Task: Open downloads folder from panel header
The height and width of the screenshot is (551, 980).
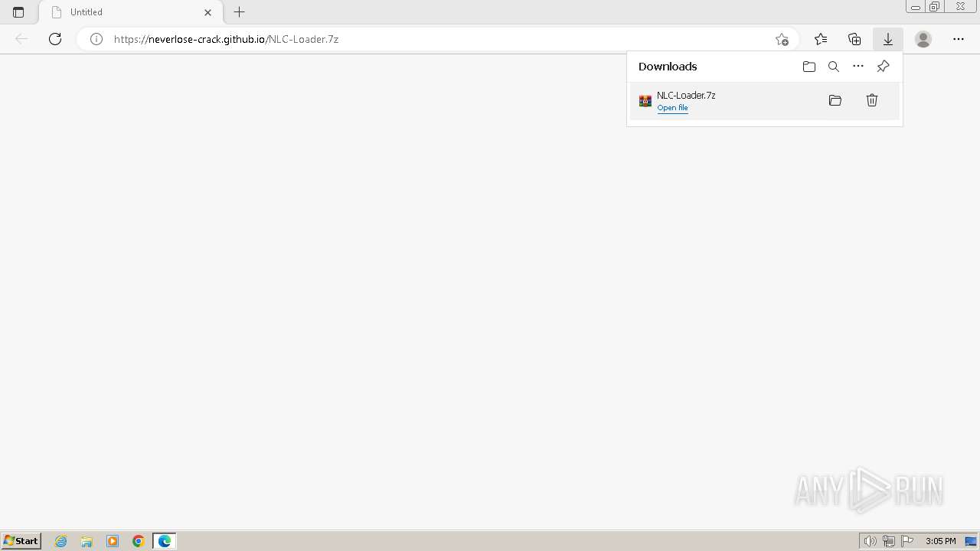Action: pyautogui.click(x=809, y=67)
